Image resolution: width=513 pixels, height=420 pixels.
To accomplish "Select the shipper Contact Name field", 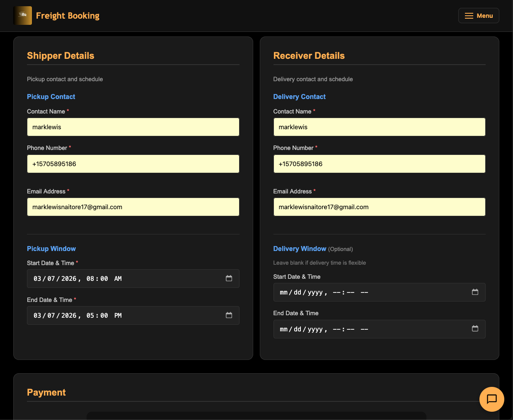I will pyautogui.click(x=133, y=127).
